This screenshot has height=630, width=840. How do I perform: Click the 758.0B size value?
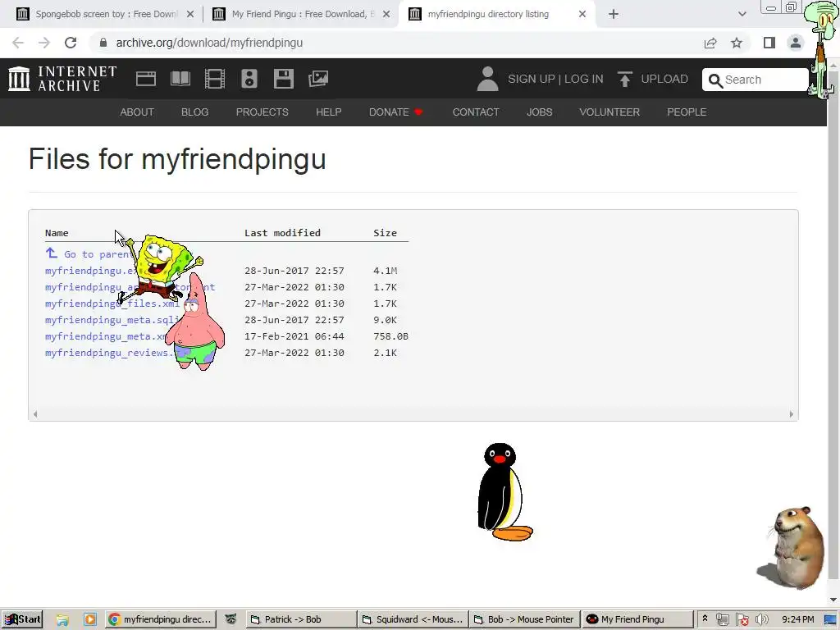tap(390, 336)
